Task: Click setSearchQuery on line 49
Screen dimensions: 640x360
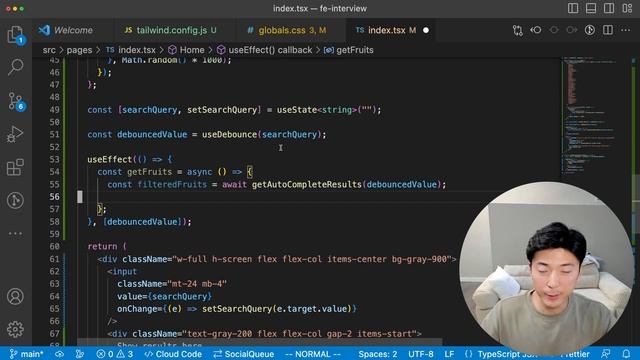Action: pyautogui.click(x=222, y=110)
